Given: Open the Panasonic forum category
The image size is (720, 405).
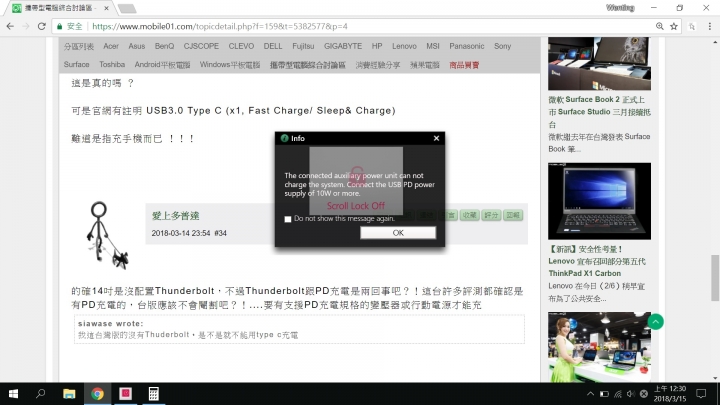Looking at the screenshot, I should 467,46.
